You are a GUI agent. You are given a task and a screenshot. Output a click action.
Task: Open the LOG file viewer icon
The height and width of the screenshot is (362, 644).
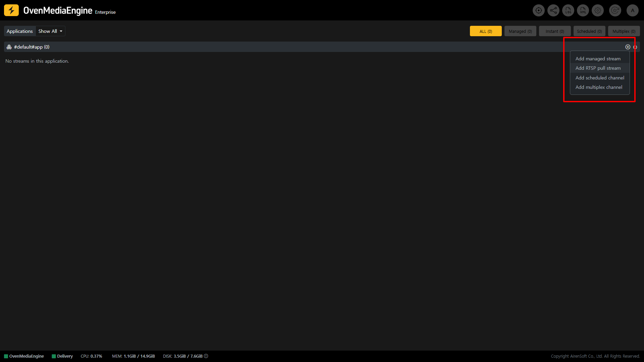(568, 10)
